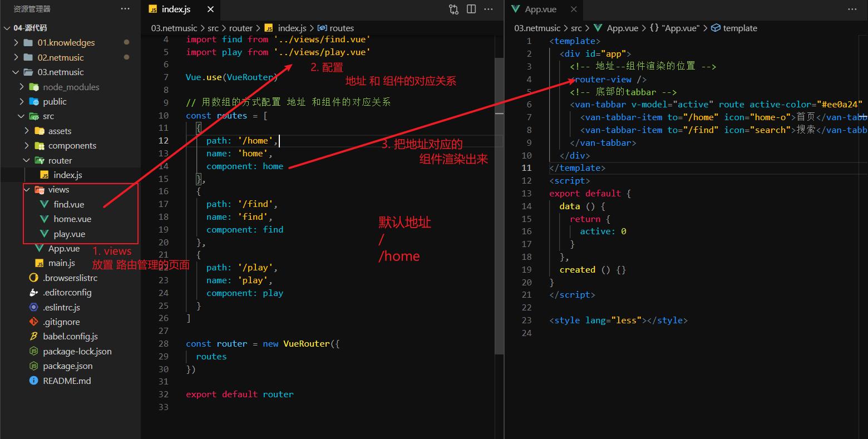Screen dimensions: 868x439
Task: Click template symbol in App.vue breadcrumb
Action: pyautogui.click(x=734, y=28)
